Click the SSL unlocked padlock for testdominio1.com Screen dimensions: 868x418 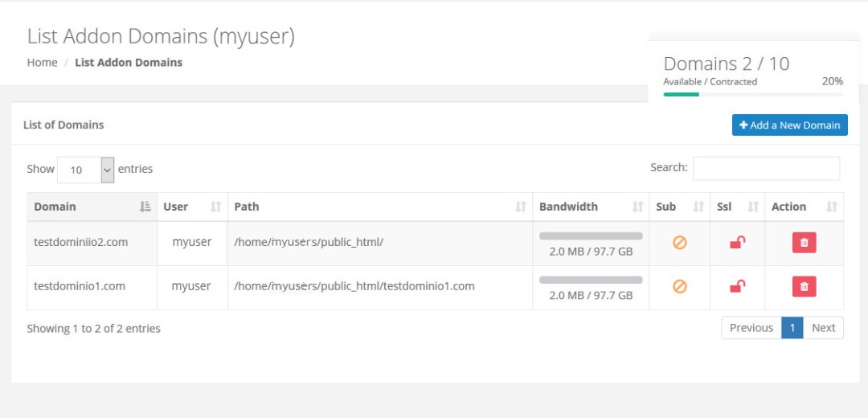coord(737,286)
